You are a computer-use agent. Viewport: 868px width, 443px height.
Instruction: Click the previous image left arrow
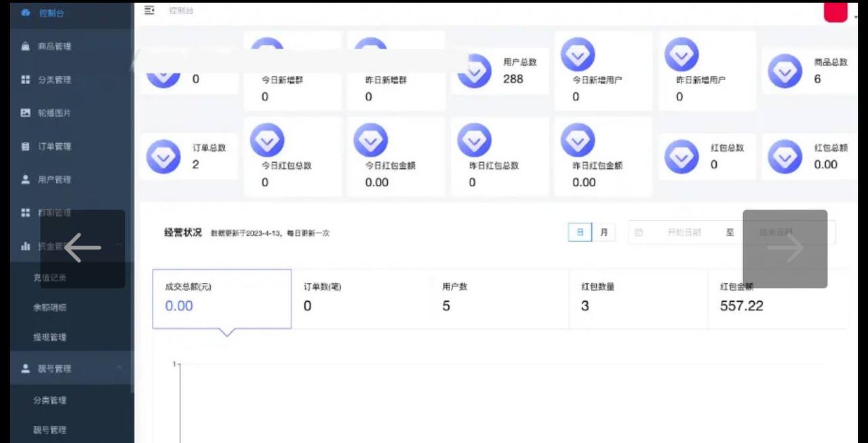click(83, 248)
